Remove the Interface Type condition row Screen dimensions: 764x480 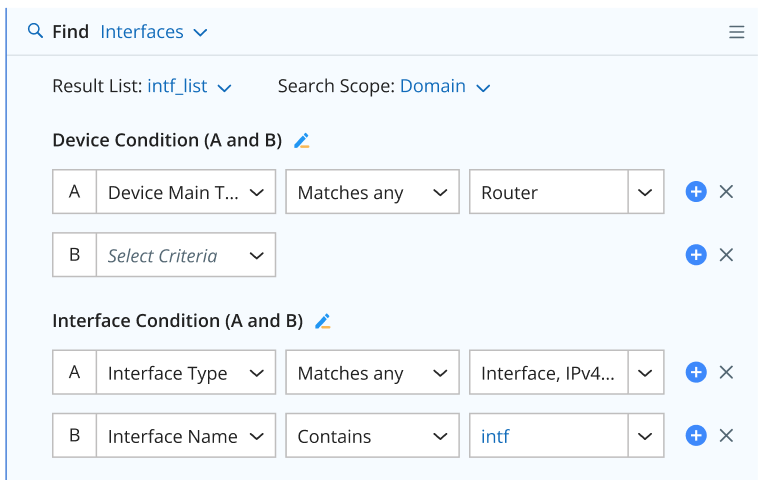tap(727, 373)
